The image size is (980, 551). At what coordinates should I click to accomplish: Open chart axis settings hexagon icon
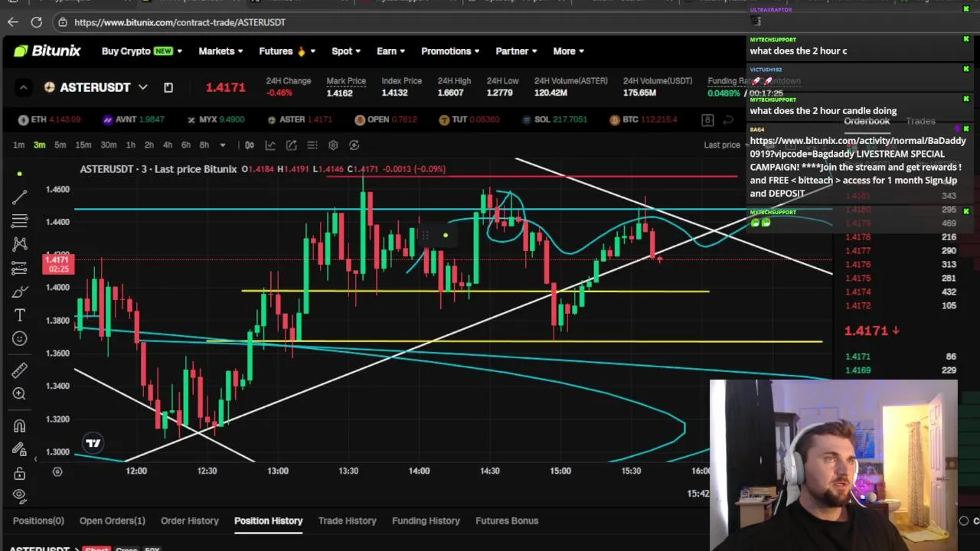tap(57, 471)
